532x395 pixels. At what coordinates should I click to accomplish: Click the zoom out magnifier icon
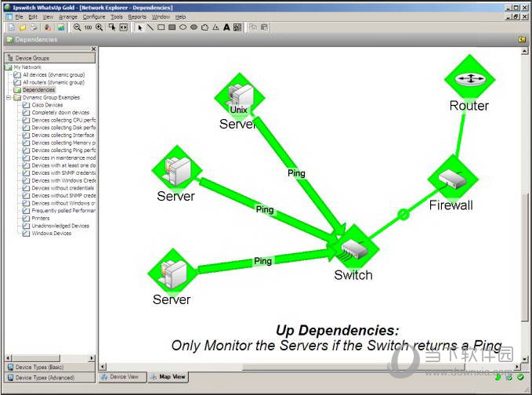(x=77, y=27)
